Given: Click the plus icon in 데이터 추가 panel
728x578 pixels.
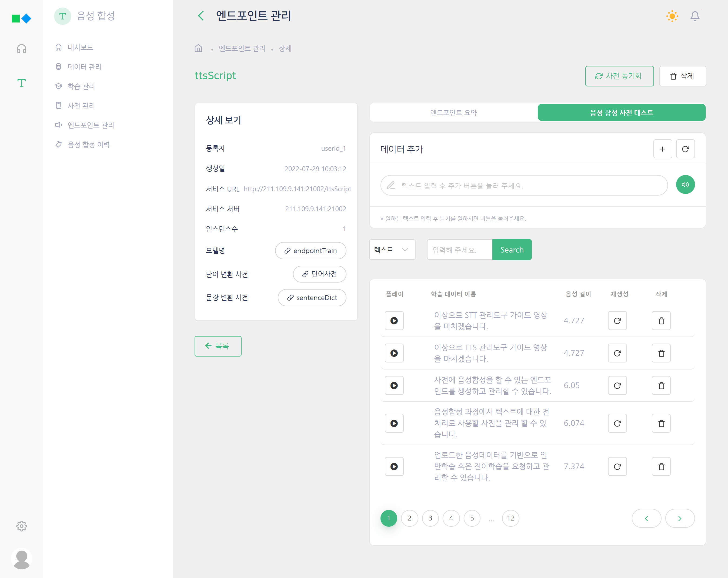Looking at the screenshot, I should (x=662, y=149).
